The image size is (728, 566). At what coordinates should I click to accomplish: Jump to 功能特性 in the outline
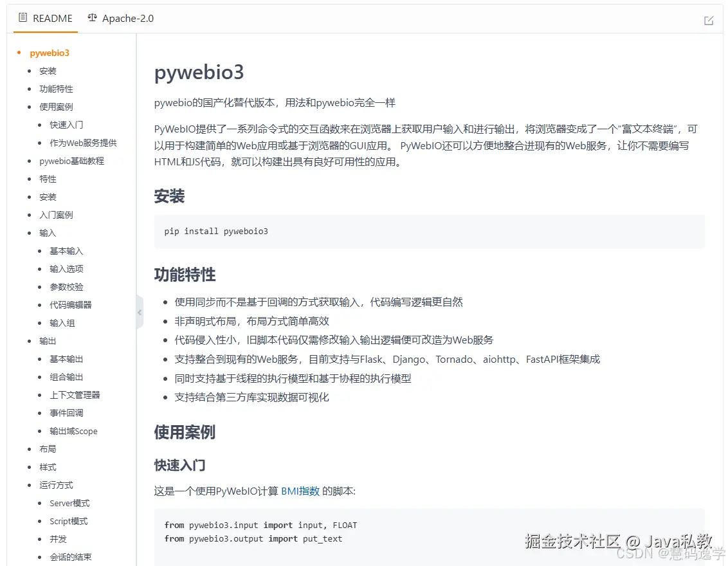click(56, 89)
